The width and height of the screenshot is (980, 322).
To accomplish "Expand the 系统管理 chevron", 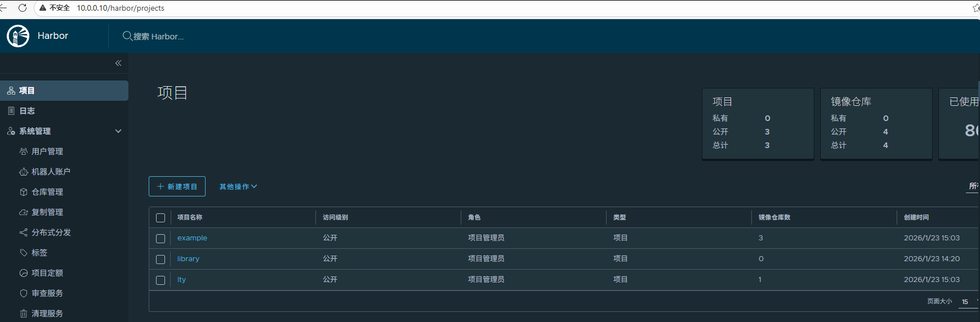I will pos(118,131).
